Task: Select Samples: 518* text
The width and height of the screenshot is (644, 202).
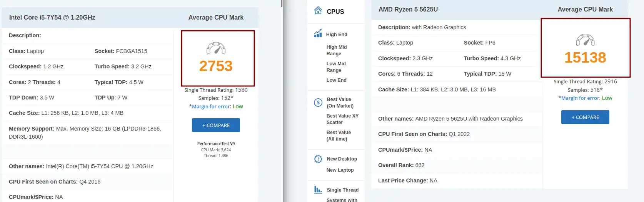Action: pyautogui.click(x=585, y=90)
